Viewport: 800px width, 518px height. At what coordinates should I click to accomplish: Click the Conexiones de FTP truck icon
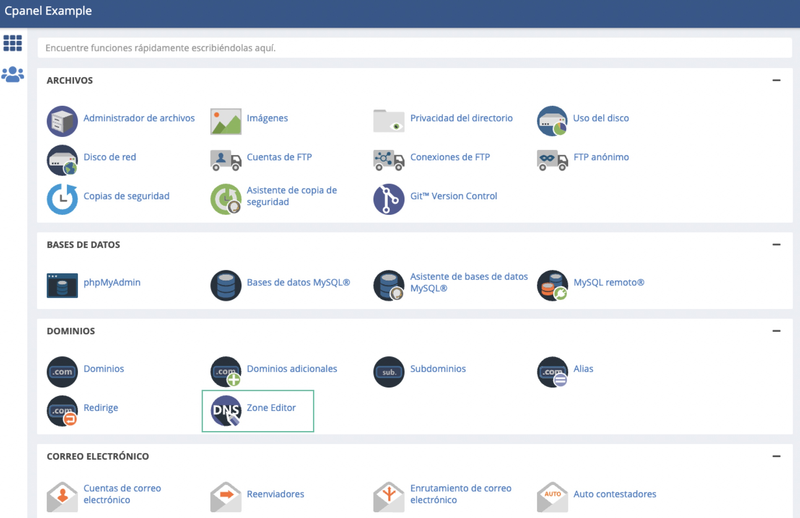(389, 160)
